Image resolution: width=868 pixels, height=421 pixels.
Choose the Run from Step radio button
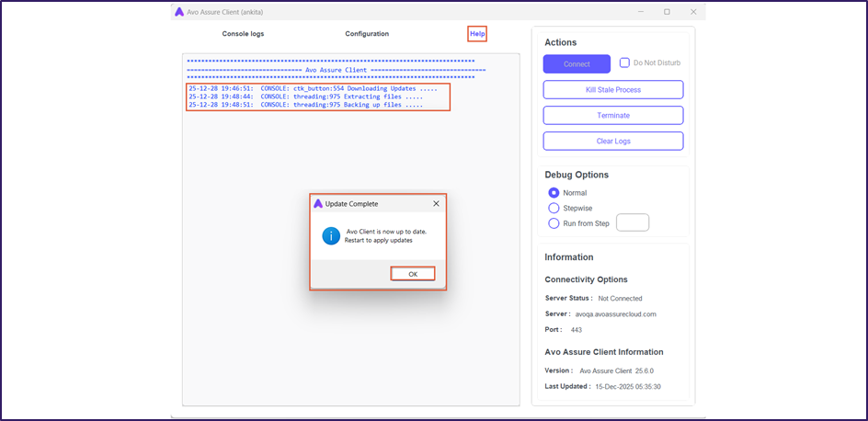pos(554,223)
